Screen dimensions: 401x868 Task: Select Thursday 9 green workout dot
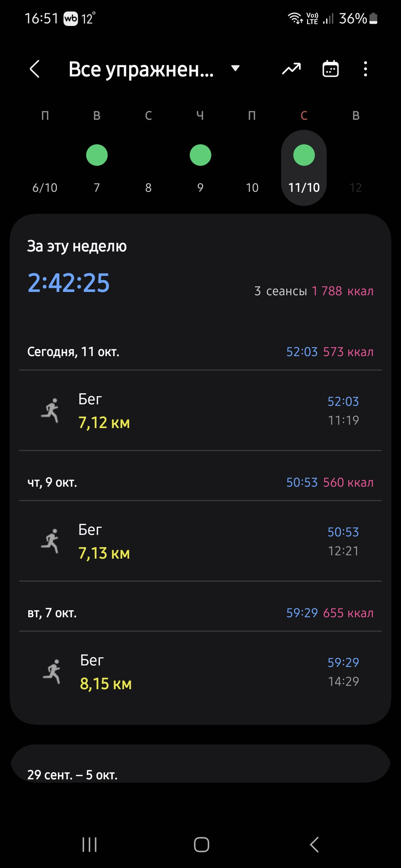(x=200, y=155)
